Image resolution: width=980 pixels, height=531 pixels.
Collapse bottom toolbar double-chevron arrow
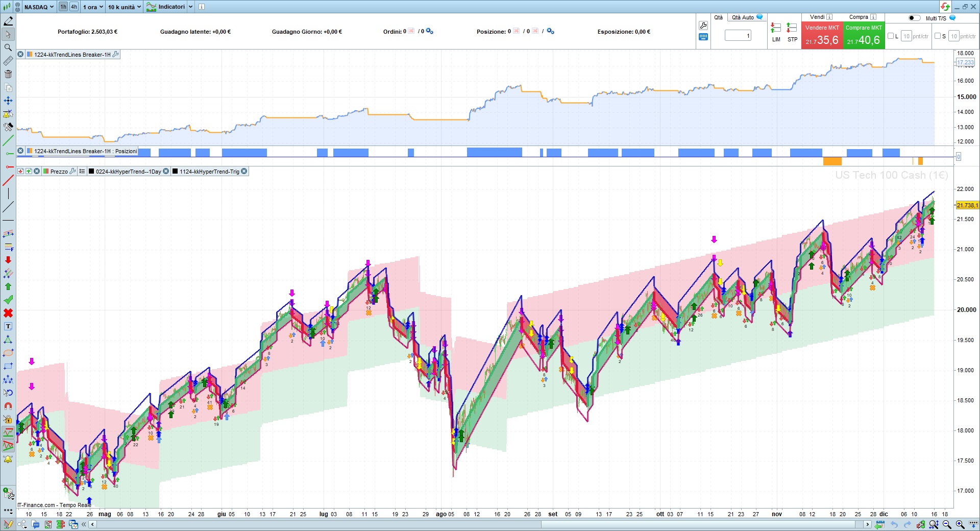pyautogui.click(x=84, y=524)
